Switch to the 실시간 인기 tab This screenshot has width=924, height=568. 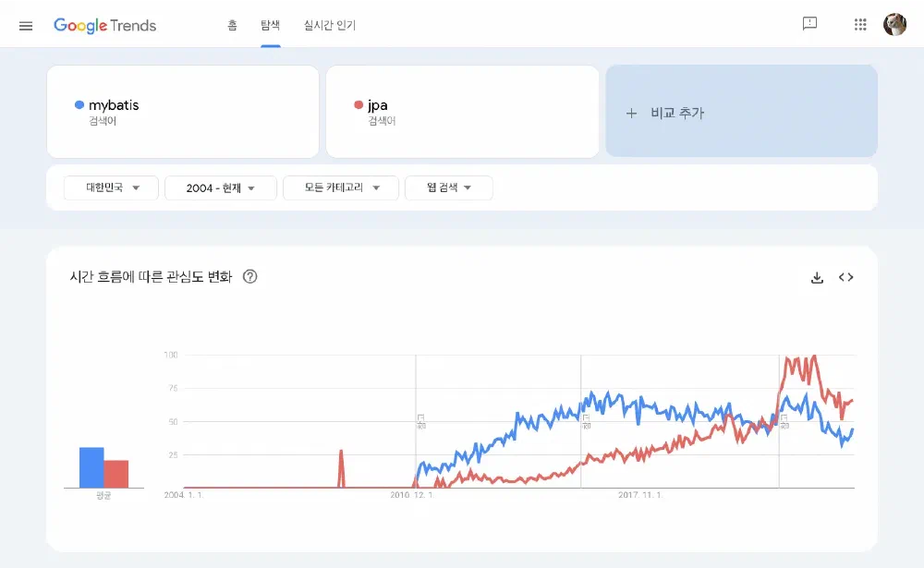tap(329, 25)
